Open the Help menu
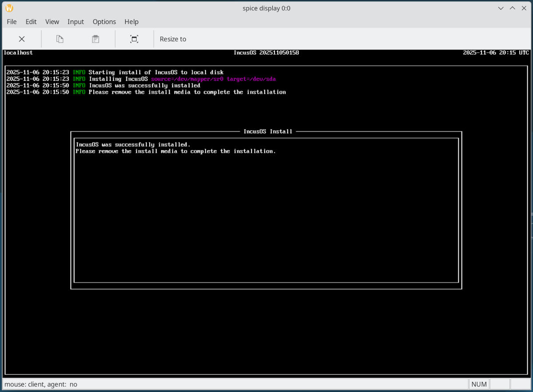This screenshot has width=533, height=392. [x=131, y=21]
